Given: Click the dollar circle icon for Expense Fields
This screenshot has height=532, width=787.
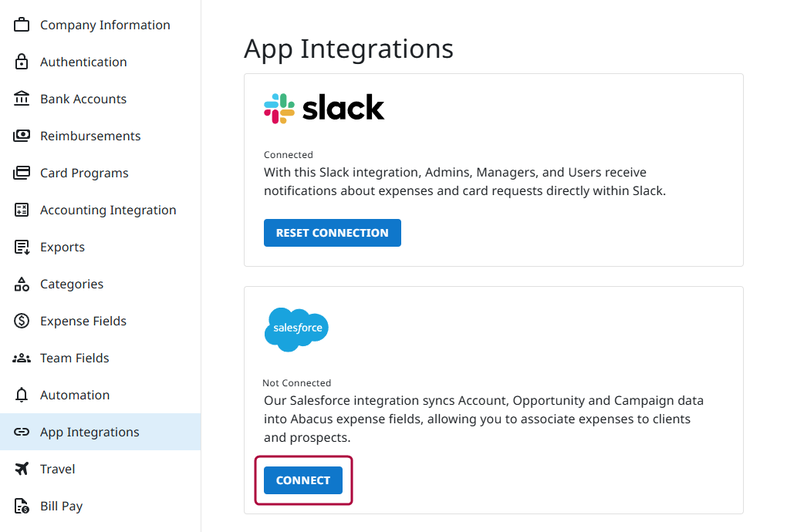Looking at the screenshot, I should pyautogui.click(x=22, y=321).
